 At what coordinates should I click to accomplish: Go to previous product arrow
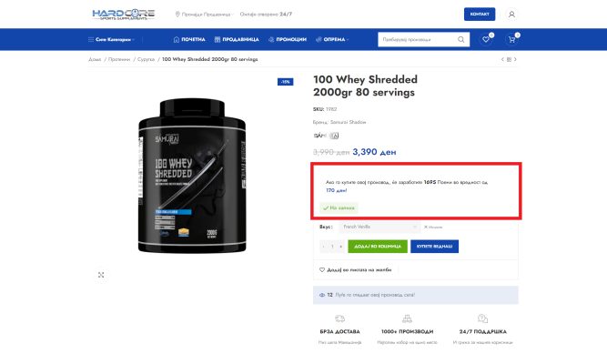tap(502, 59)
